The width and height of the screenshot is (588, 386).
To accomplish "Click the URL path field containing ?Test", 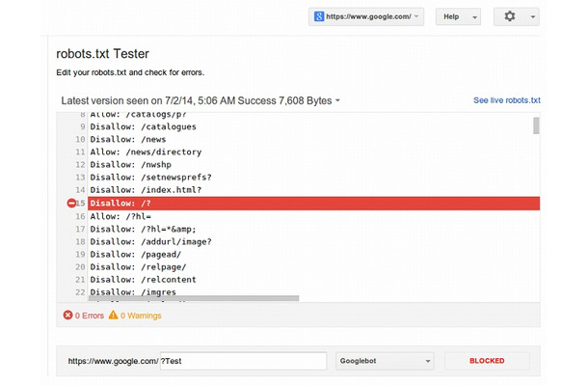I will 243,361.
